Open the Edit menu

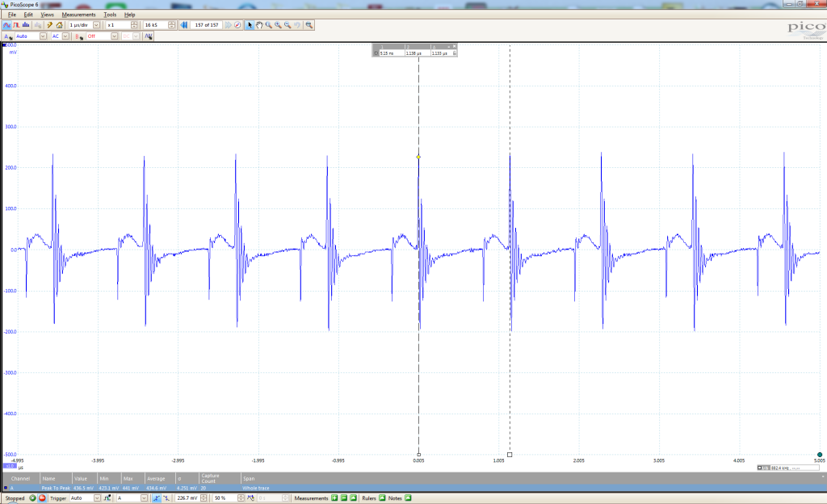pos(28,15)
